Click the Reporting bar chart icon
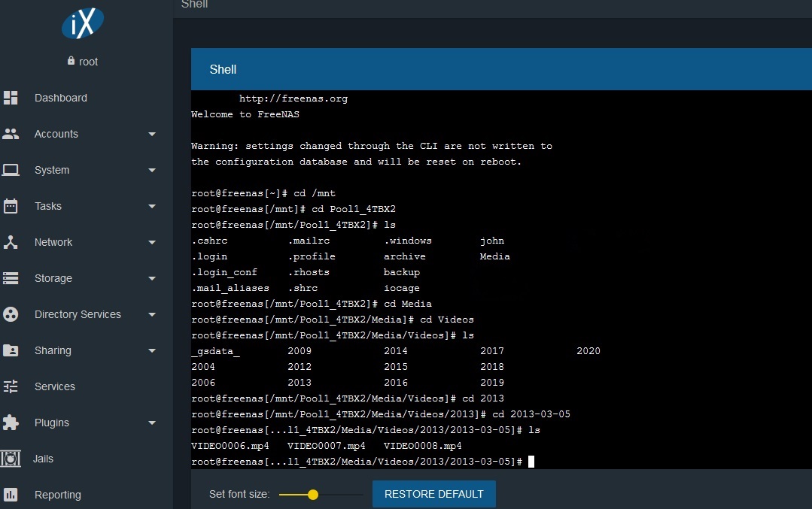 pos(11,495)
